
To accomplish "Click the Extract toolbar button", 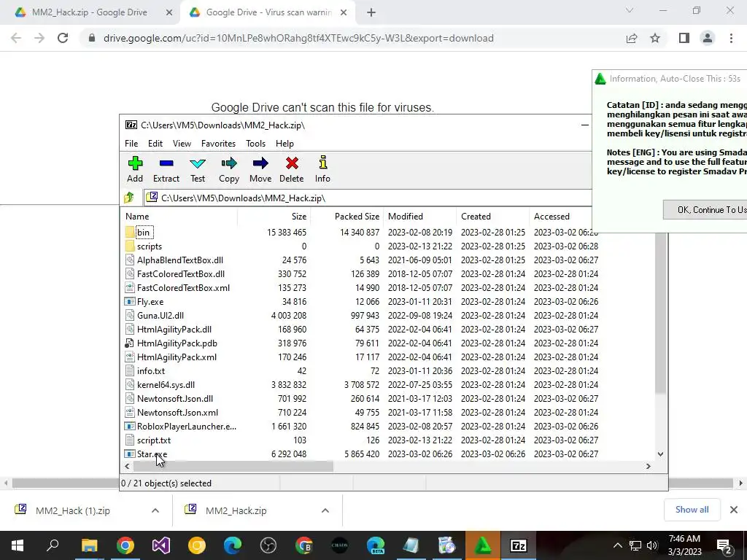I will coord(166,169).
